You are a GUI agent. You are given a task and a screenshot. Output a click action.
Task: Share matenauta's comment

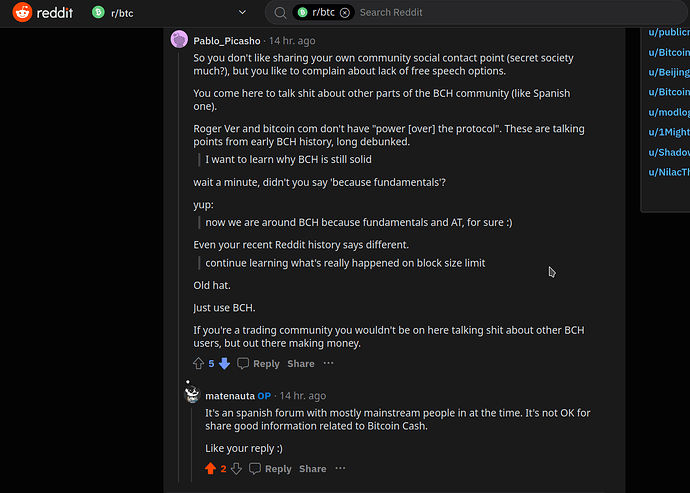[x=312, y=469]
